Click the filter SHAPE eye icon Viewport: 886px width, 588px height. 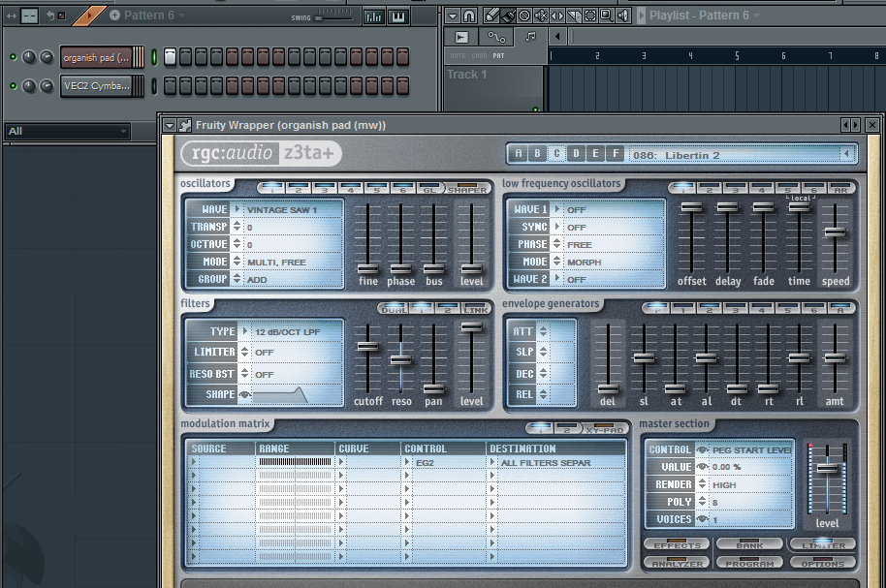tap(244, 394)
